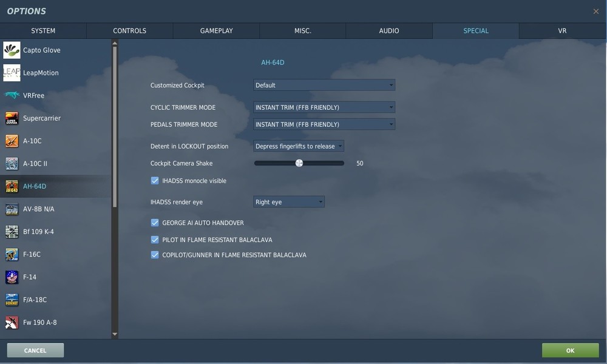Image resolution: width=607 pixels, height=364 pixels.
Task: Click the AV-8B N/A list label
Action: point(39,209)
